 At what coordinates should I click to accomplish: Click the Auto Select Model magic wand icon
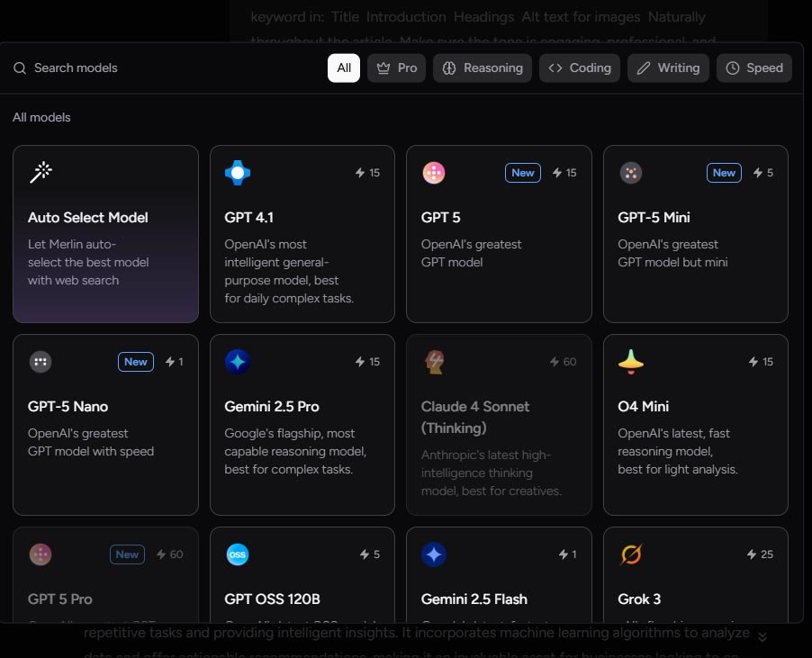tap(41, 173)
